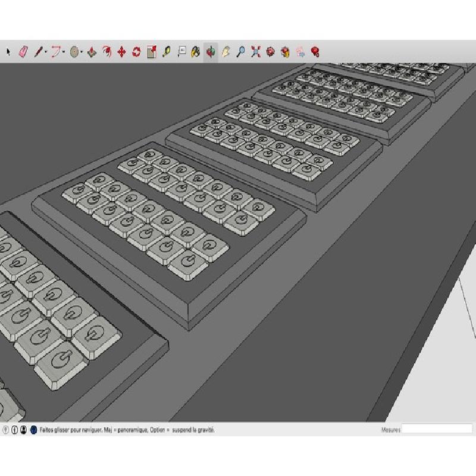The image size is (476, 476).
Task: Pick the Scale tool
Action: coord(151,52)
